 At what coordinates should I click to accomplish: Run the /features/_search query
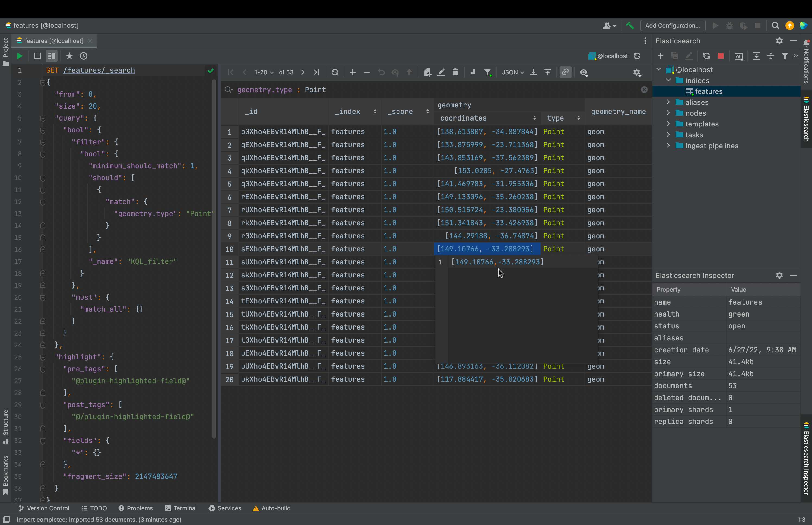point(20,56)
